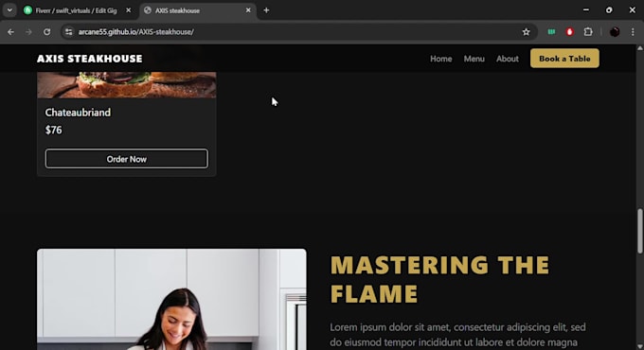Viewport: 644px width, 350px height.
Task: Bookmark this page with the star
Action: pos(526,31)
